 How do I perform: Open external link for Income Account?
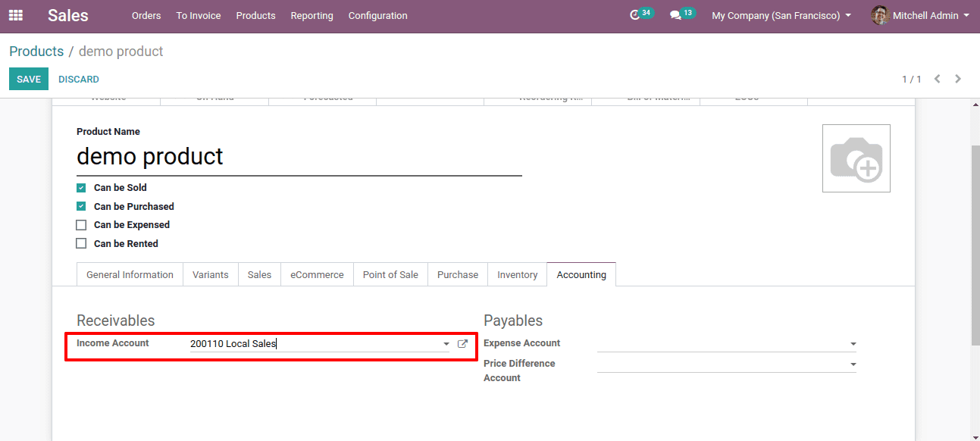pos(462,344)
